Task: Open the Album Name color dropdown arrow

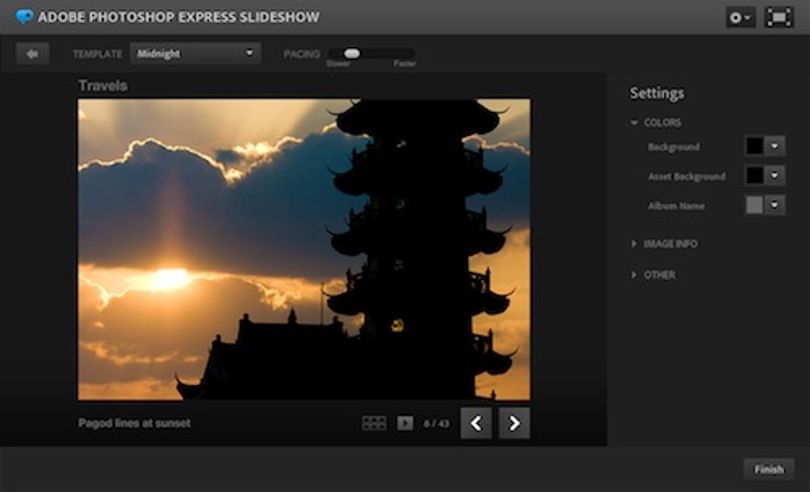Action: 774,205
